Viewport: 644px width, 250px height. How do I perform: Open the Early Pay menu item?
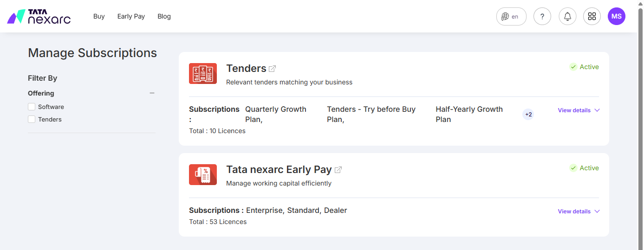tap(131, 16)
